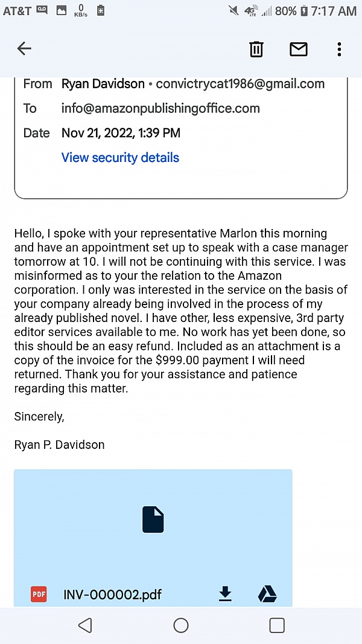This screenshot has height=644, width=362.
Task: Tap the voicemail status bar icon
Action: click(42, 10)
